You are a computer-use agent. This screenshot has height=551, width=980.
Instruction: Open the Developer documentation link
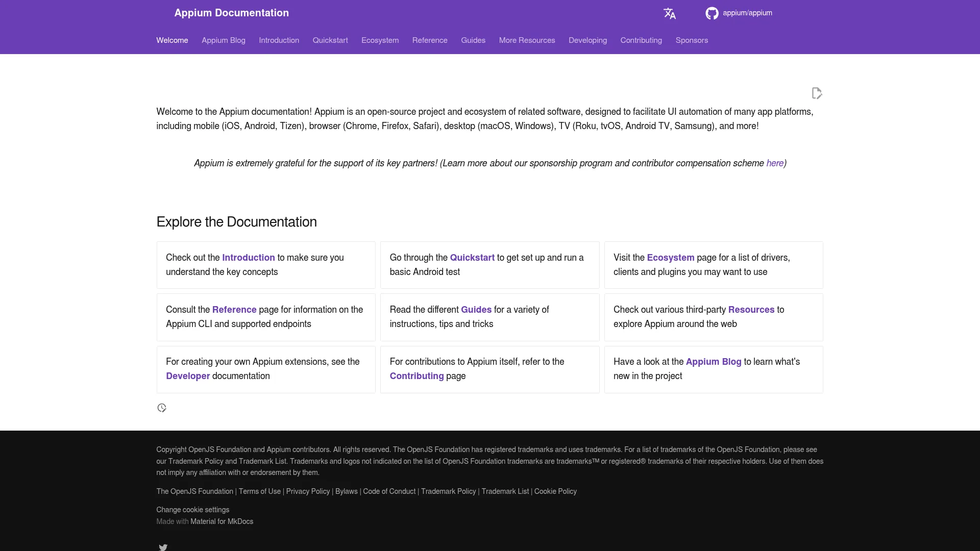pos(188,376)
